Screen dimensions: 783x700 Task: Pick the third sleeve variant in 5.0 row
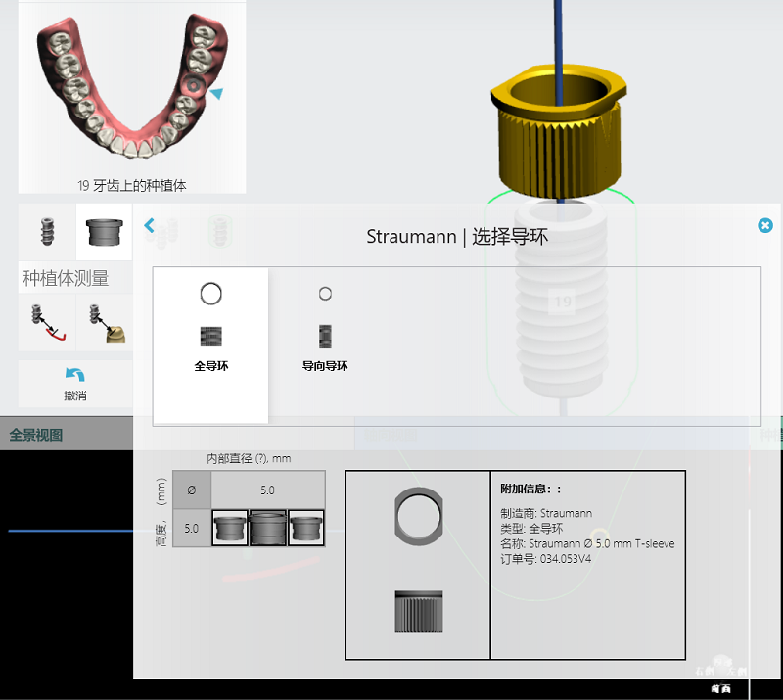tap(306, 528)
